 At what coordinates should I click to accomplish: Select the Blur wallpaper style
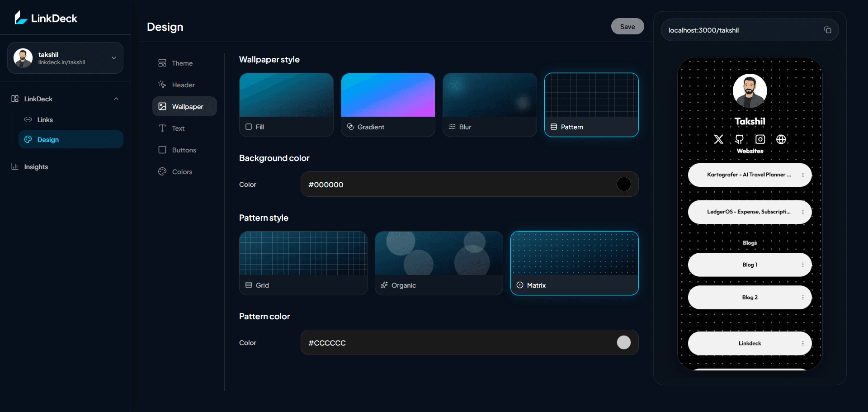coord(490,105)
